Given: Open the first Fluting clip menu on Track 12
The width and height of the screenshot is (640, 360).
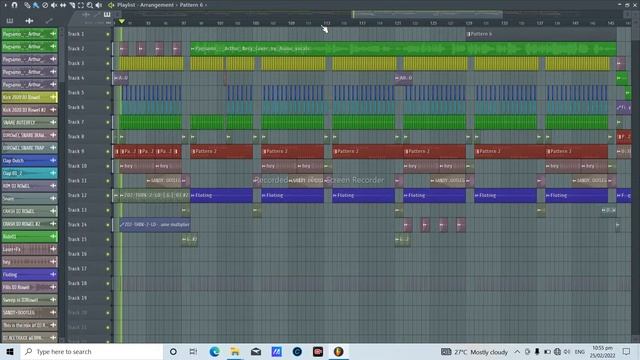Looking at the screenshot, I should [x=193, y=196].
